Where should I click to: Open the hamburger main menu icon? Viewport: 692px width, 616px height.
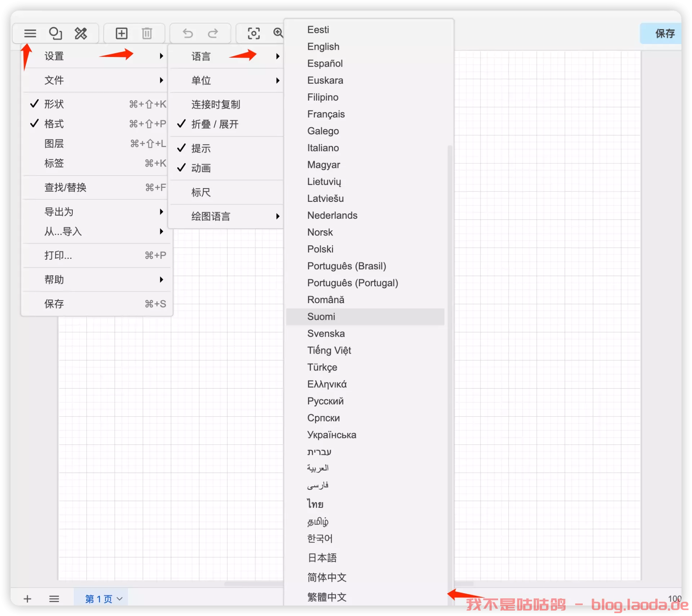(30, 33)
